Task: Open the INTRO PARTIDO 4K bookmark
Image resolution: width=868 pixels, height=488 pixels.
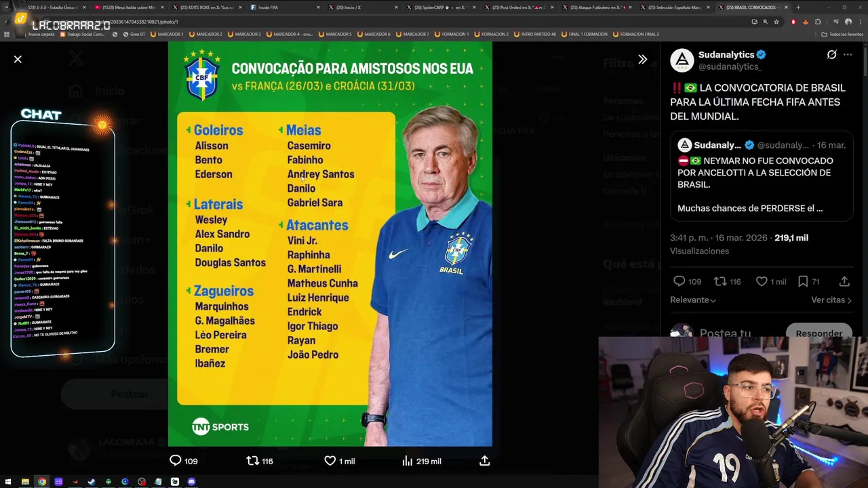Action: (535, 34)
